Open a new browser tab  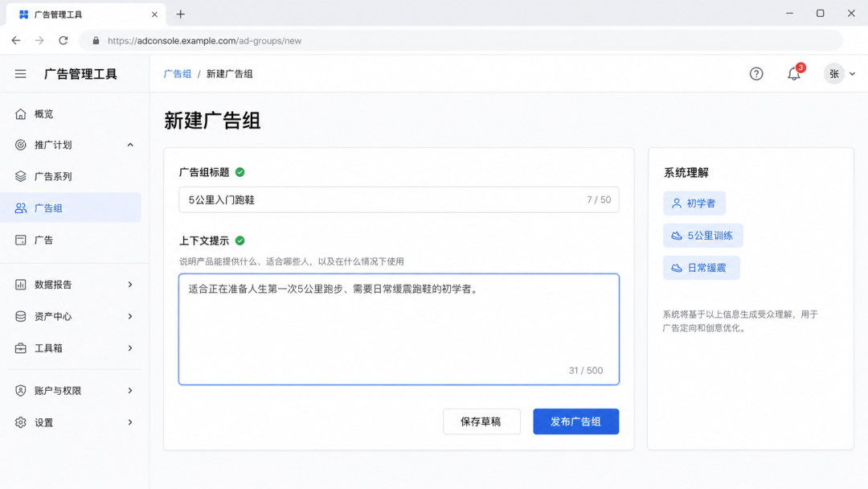click(x=181, y=14)
